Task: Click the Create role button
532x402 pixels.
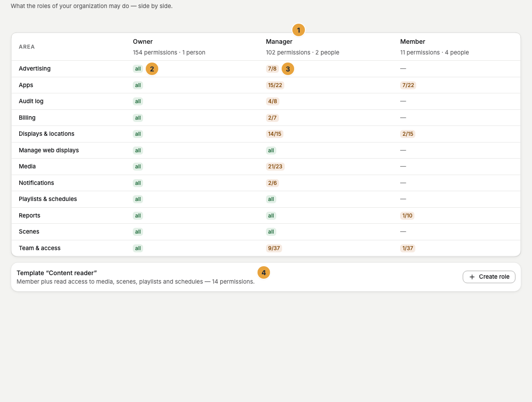Action: point(489,276)
